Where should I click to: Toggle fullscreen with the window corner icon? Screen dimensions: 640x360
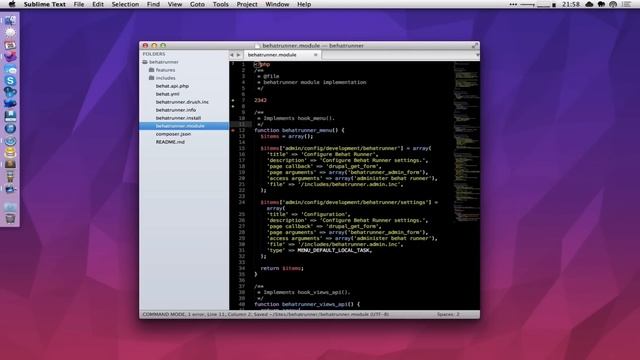[x=475, y=46]
